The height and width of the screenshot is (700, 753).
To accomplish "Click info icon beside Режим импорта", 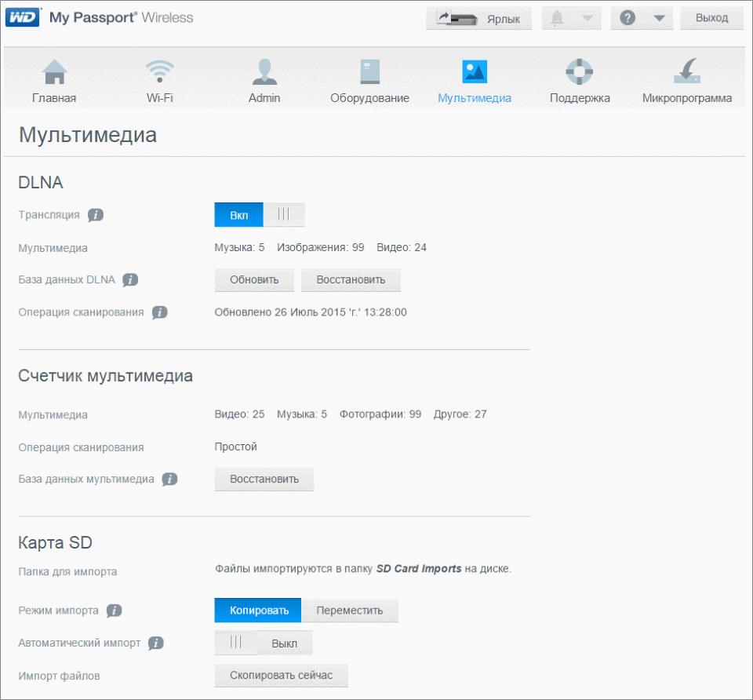I will (x=114, y=611).
